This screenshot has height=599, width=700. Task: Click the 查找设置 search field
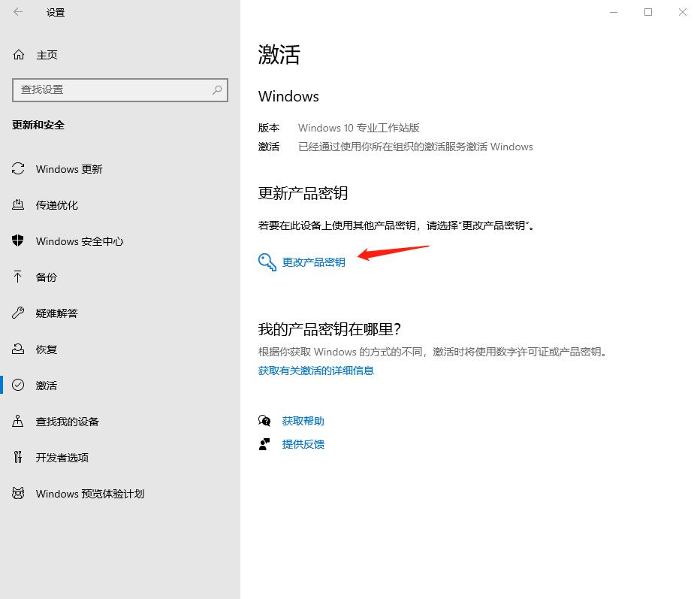coord(105,90)
